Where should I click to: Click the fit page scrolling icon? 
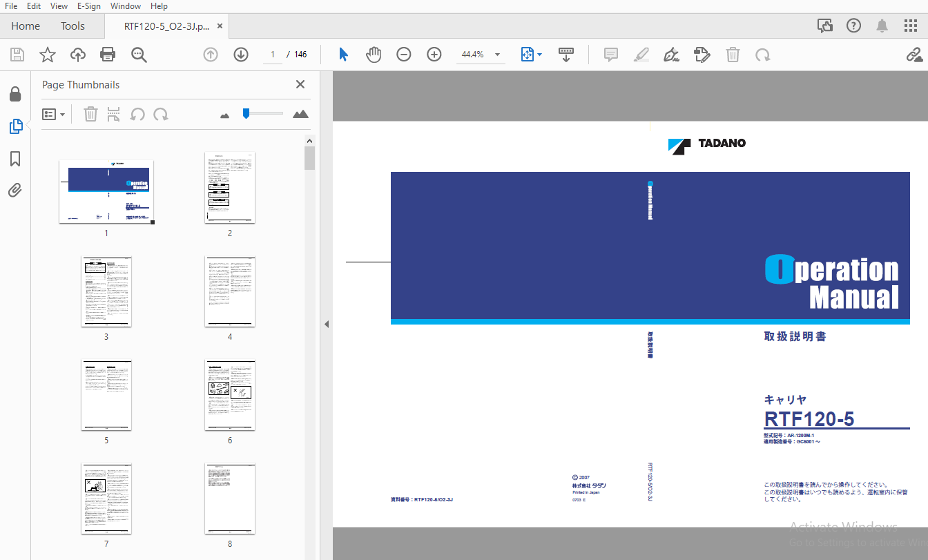click(x=528, y=55)
